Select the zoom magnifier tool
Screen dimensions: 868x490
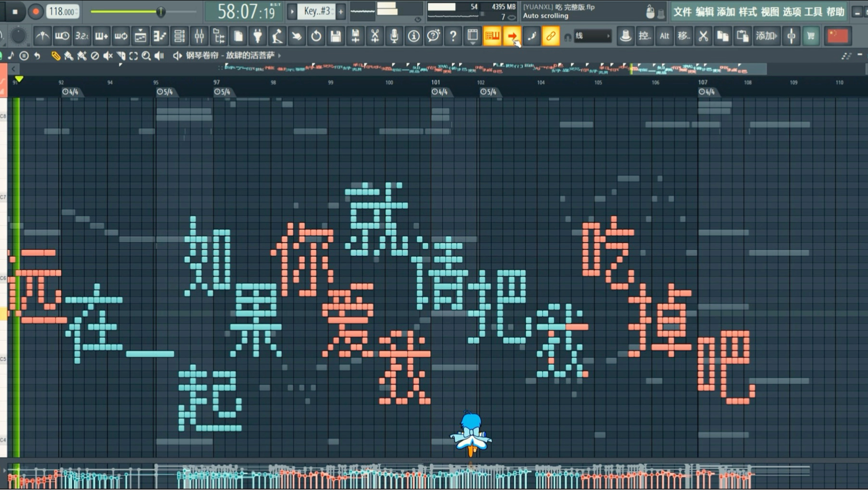click(x=146, y=56)
